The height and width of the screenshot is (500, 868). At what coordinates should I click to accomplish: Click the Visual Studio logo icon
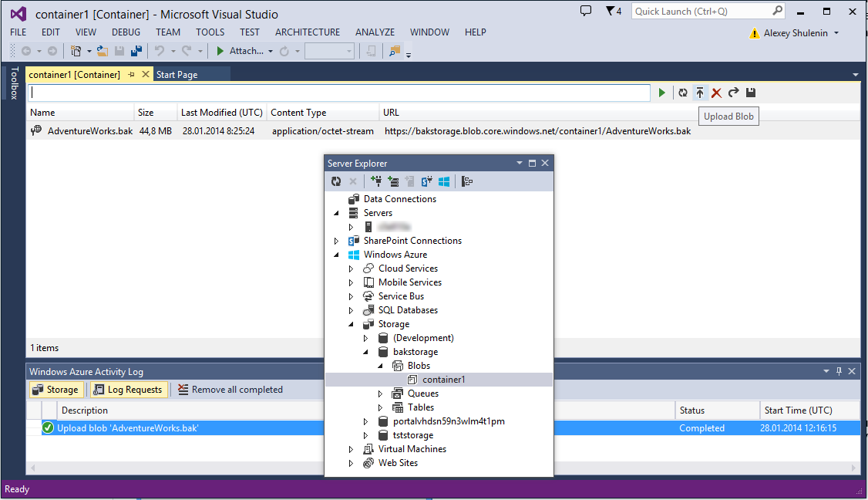(x=19, y=14)
